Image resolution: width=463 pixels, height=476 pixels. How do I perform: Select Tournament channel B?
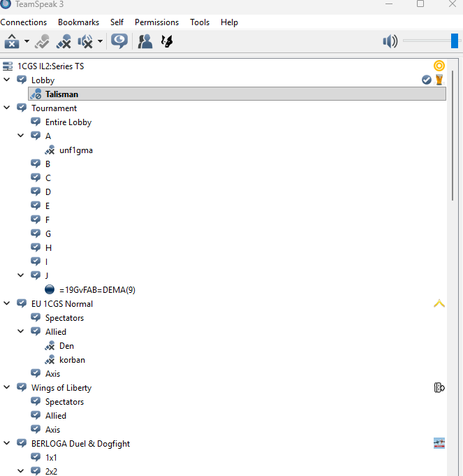[x=47, y=164]
